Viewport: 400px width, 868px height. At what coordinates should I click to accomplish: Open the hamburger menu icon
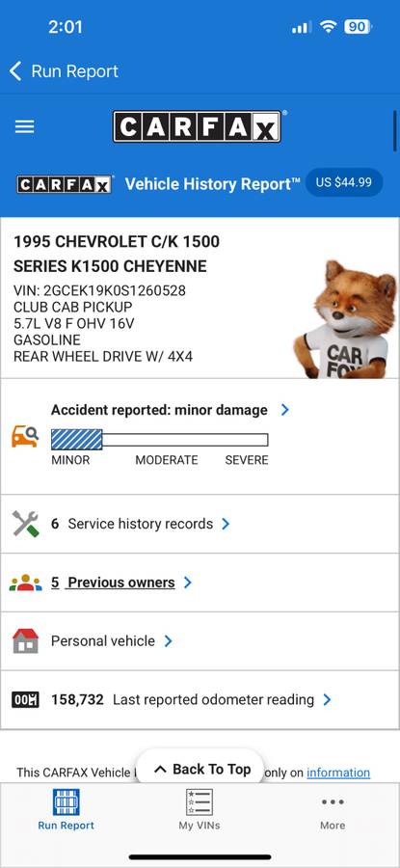click(24, 126)
